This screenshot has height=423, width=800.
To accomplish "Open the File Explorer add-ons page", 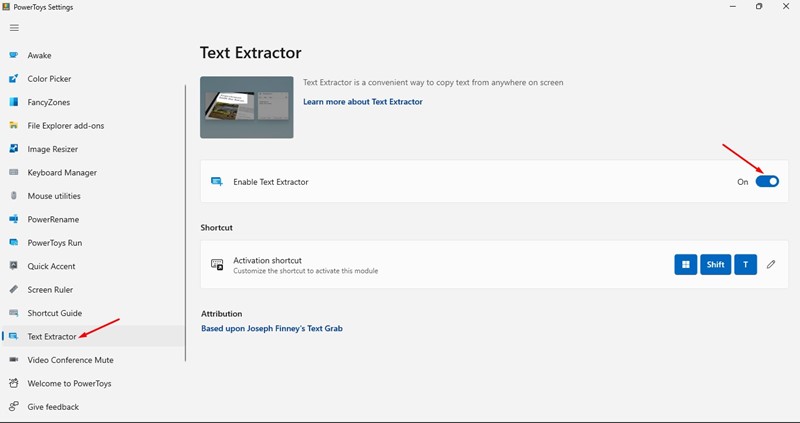I will tap(65, 125).
